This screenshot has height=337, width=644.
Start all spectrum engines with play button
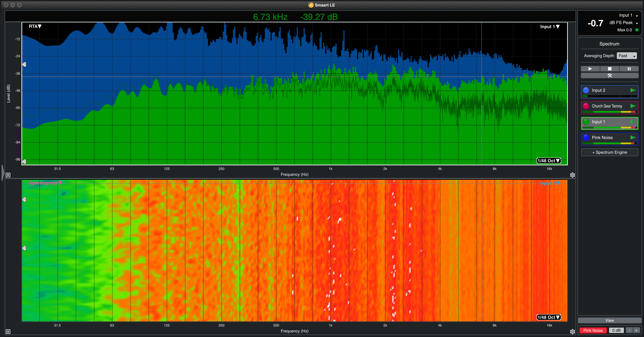click(590, 69)
